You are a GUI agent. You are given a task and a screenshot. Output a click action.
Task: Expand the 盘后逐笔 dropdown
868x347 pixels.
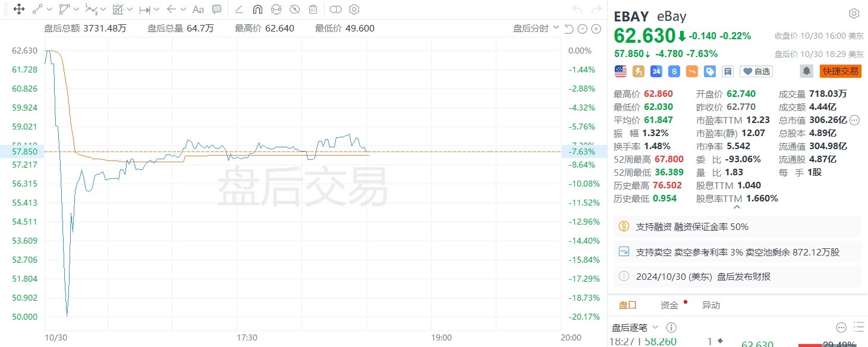[636, 327]
